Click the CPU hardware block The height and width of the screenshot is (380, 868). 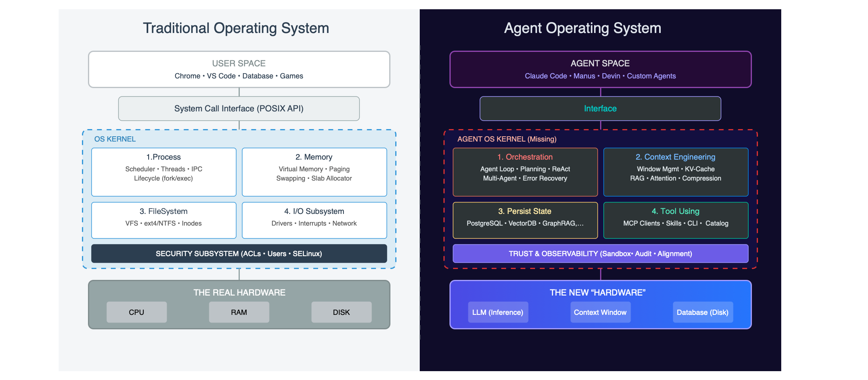(x=137, y=312)
